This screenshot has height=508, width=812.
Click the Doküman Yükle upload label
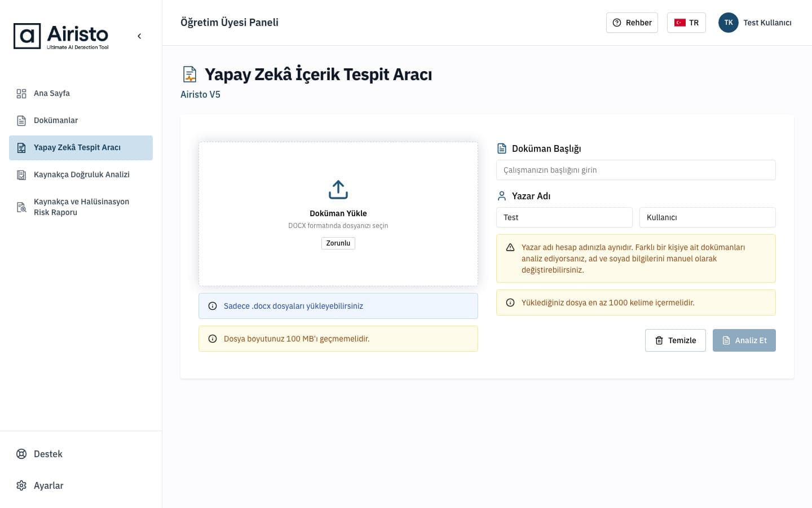click(338, 213)
